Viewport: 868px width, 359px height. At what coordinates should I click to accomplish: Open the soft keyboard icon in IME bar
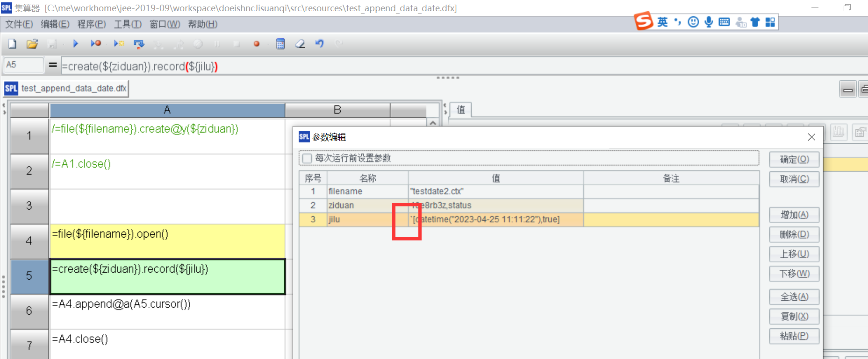[x=724, y=22]
